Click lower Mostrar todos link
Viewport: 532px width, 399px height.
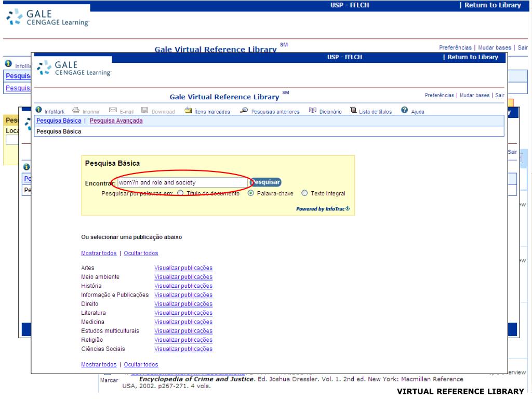click(x=99, y=364)
